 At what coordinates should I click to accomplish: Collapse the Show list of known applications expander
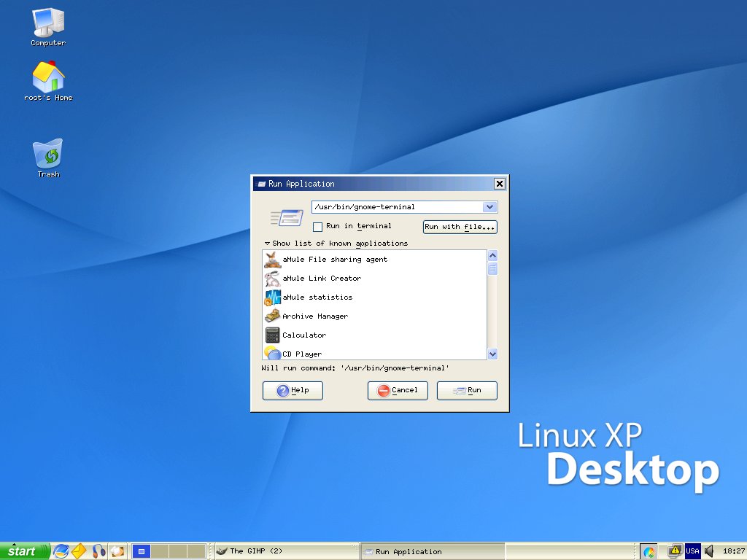click(x=267, y=244)
